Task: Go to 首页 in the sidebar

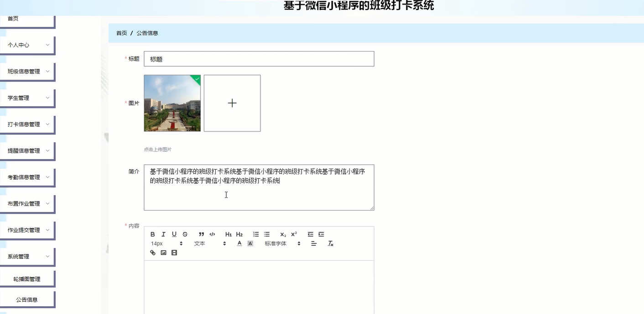Action: pos(27,19)
